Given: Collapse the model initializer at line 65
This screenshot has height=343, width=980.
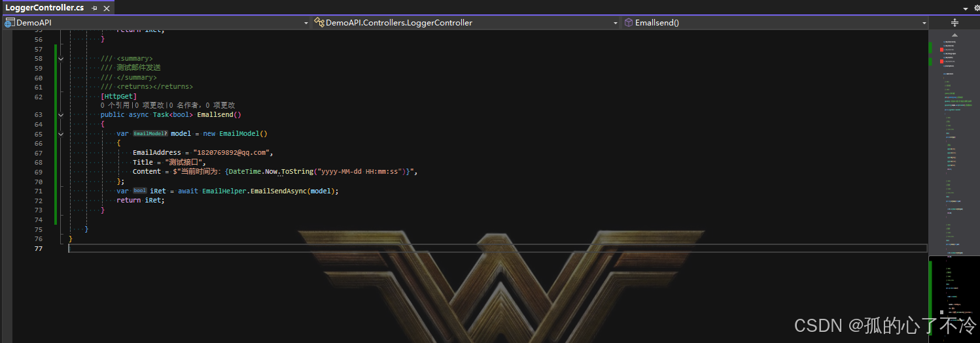Looking at the screenshot, I should [61, 134].
